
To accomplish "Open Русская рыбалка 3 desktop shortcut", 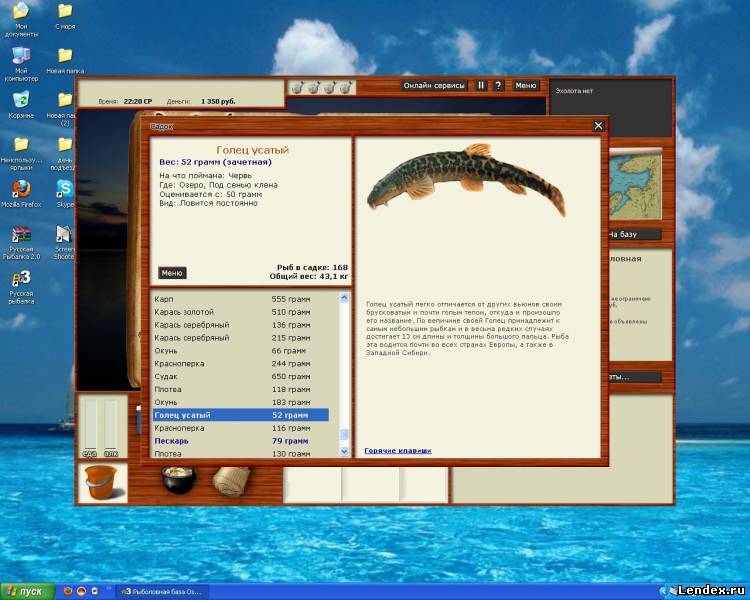I will (x=21, y=287).
